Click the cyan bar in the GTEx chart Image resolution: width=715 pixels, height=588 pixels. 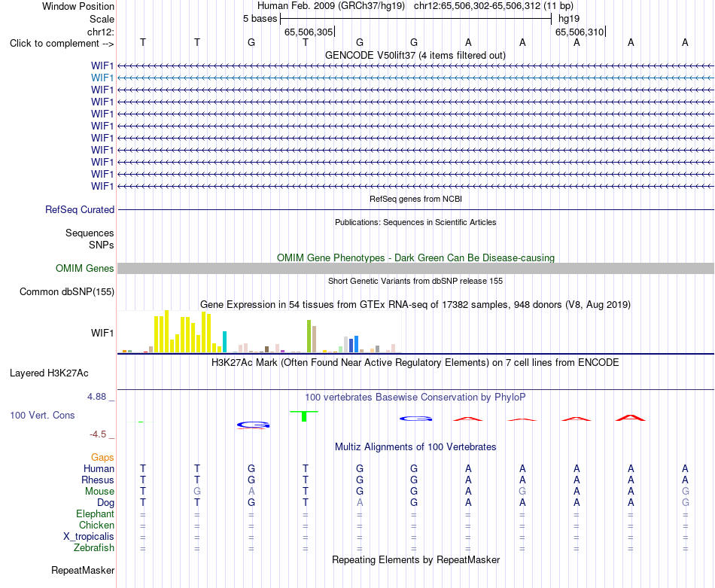(x=224, y=342)
